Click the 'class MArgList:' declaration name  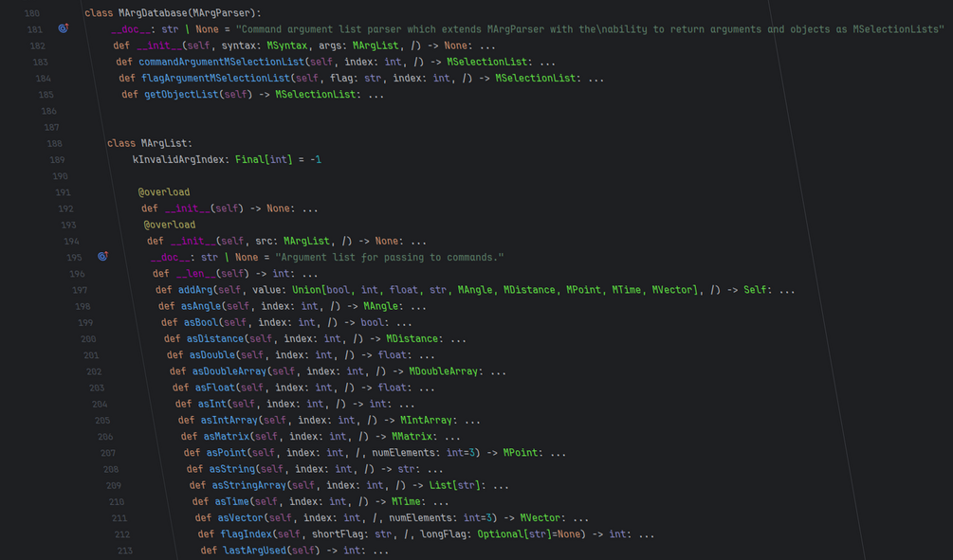click(x=163, y=143)
